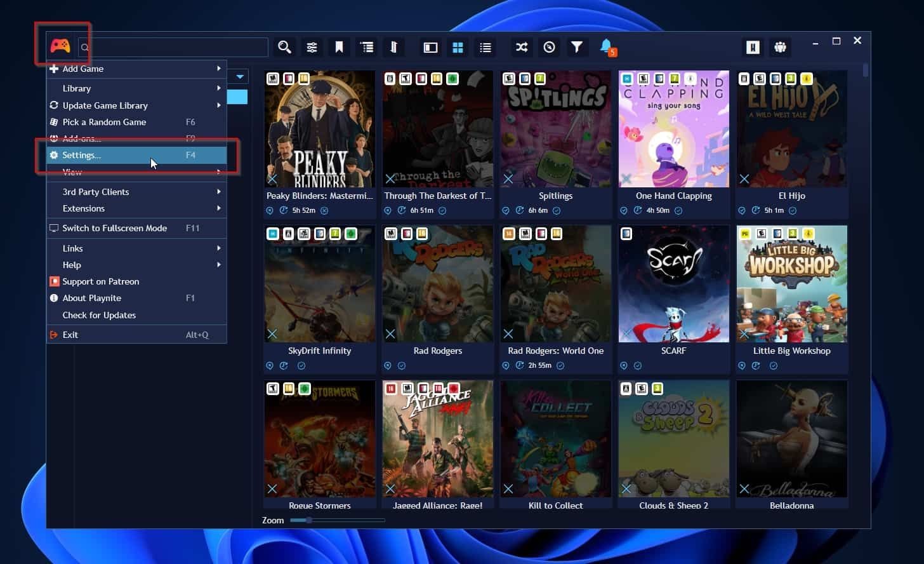Select the Peaky Blinders game cover
This screenshot has height=564, width=924.
click(319, 129)
